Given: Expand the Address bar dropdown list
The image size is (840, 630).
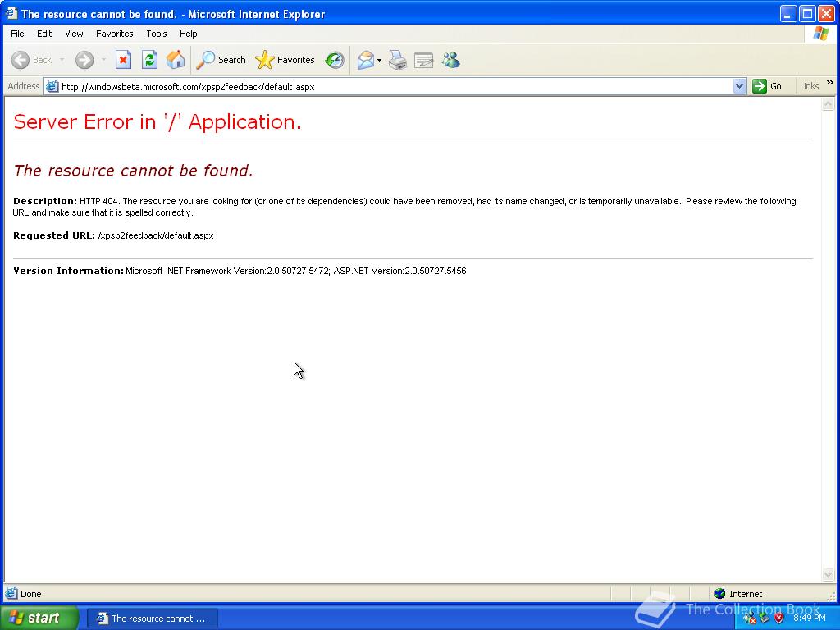Looking at the screenshot, I should (x=739, y=86).
